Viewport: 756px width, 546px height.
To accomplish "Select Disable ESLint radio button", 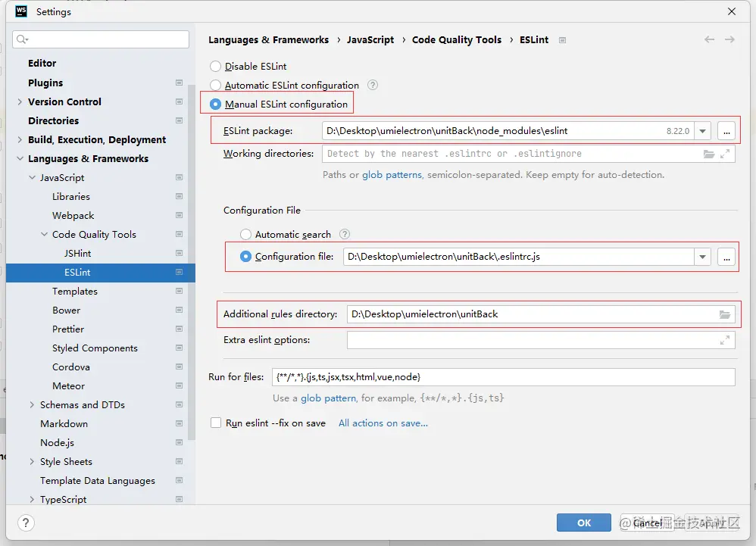I will [x=216, y=67].
